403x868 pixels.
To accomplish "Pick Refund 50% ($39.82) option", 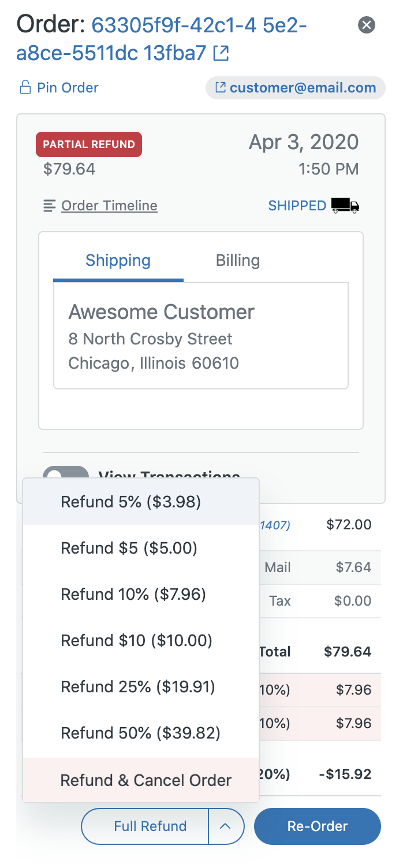I will [x=141, y=733].
